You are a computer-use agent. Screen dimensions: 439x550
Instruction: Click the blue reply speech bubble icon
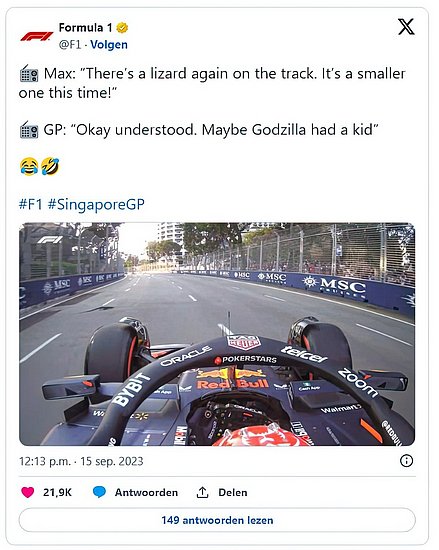(x=99, y=492)
